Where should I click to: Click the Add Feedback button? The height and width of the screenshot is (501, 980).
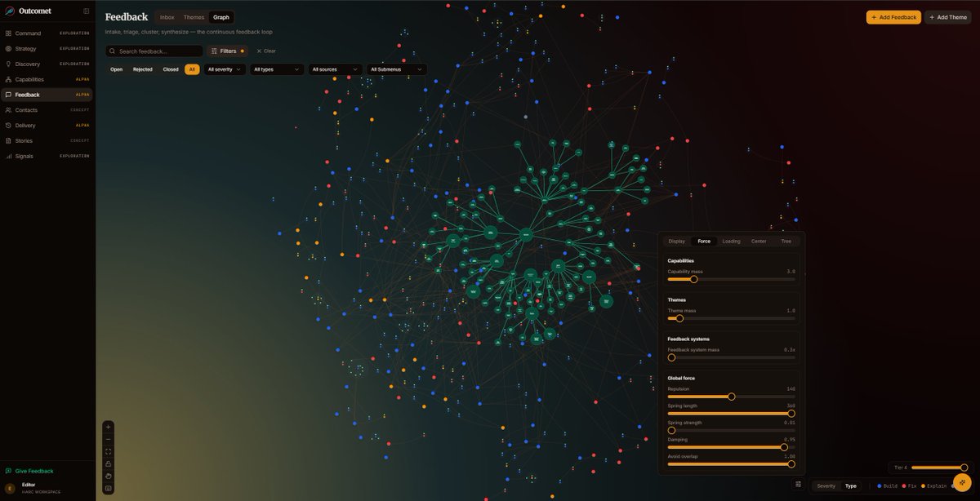pos(893,17)
